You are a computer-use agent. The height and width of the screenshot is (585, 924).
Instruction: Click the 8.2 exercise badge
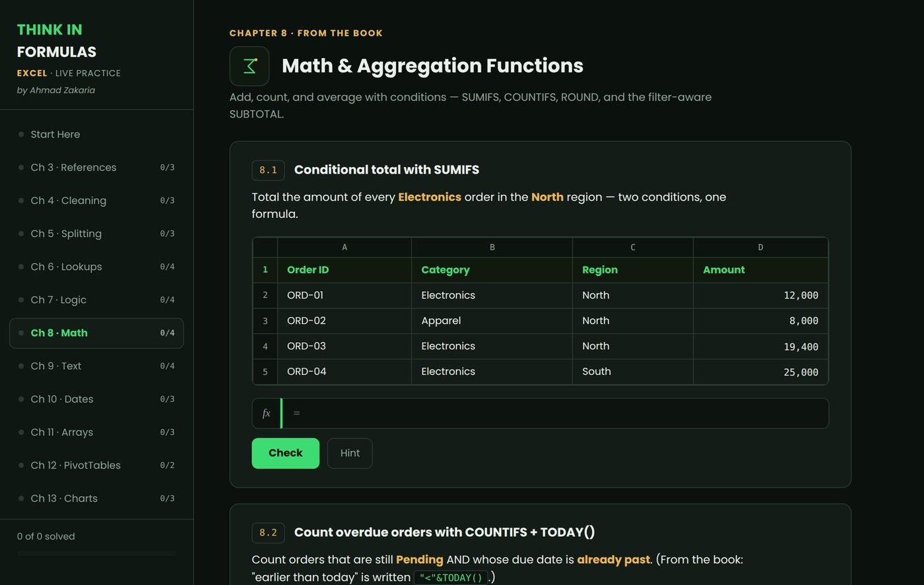click(x=268, y=533)
